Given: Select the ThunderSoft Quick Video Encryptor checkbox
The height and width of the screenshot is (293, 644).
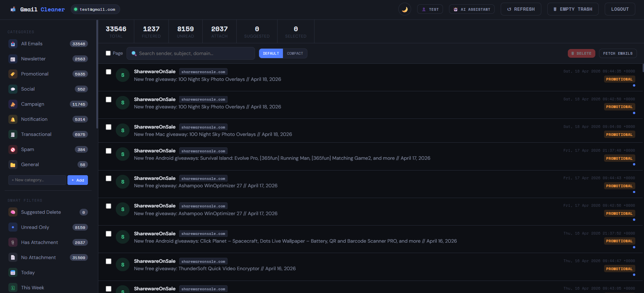Looking at the screenshot, I should [108, 261].
